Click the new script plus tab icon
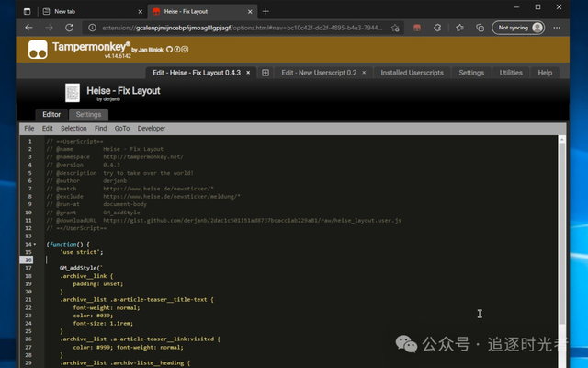 tap(266, 73)
